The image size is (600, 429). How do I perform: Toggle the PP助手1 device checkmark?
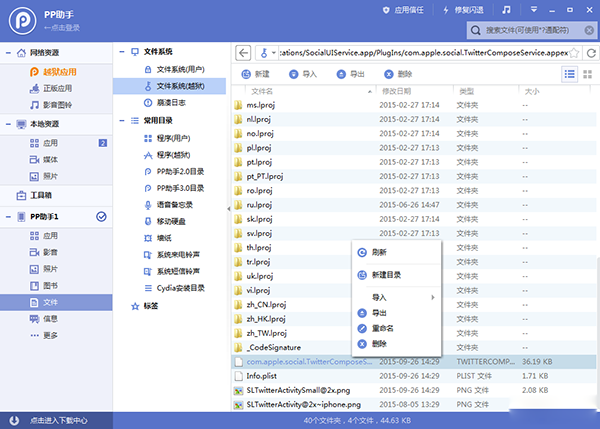click(x=101, y=217)
